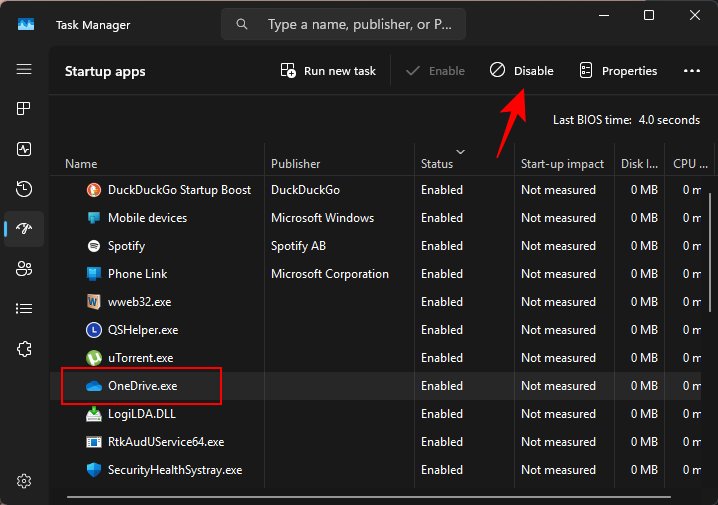Click the RtkAudUService64.exe row icon

point(94,442)
